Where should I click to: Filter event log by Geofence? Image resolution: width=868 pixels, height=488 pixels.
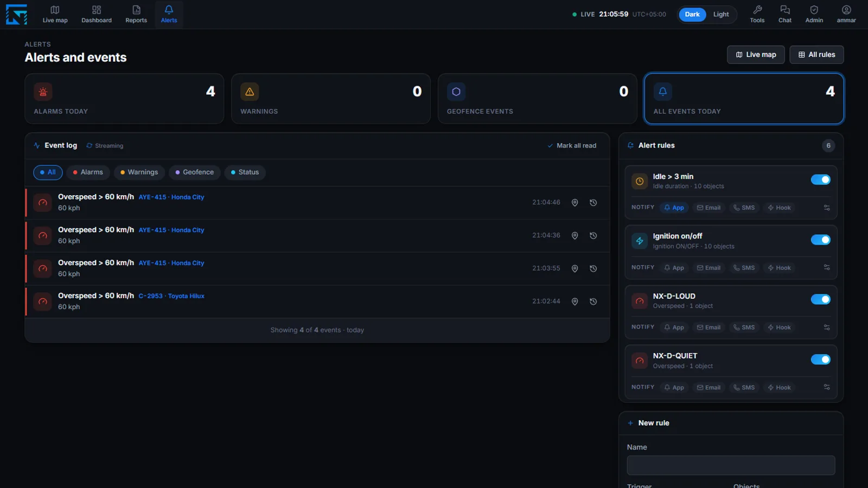click(194, 172)
